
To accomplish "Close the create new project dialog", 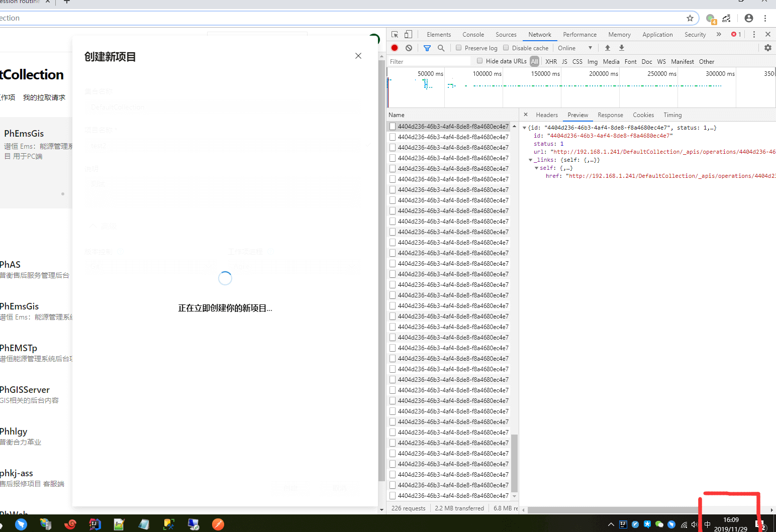I will point(358,56).
